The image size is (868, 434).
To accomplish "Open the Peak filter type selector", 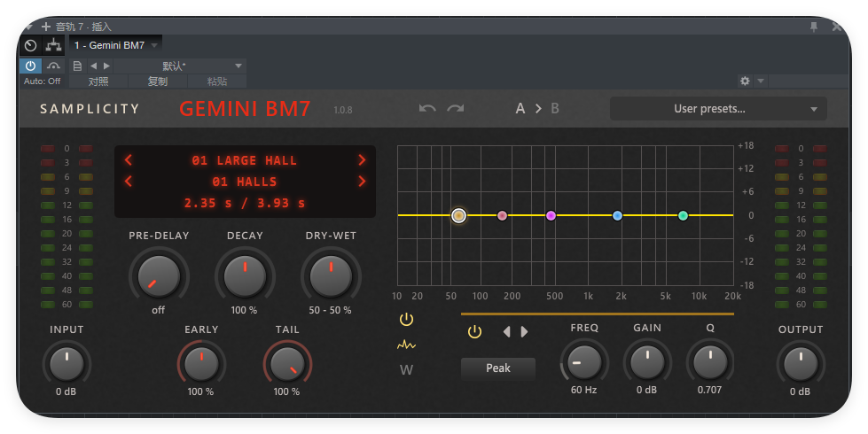I will tap(498, 368).
